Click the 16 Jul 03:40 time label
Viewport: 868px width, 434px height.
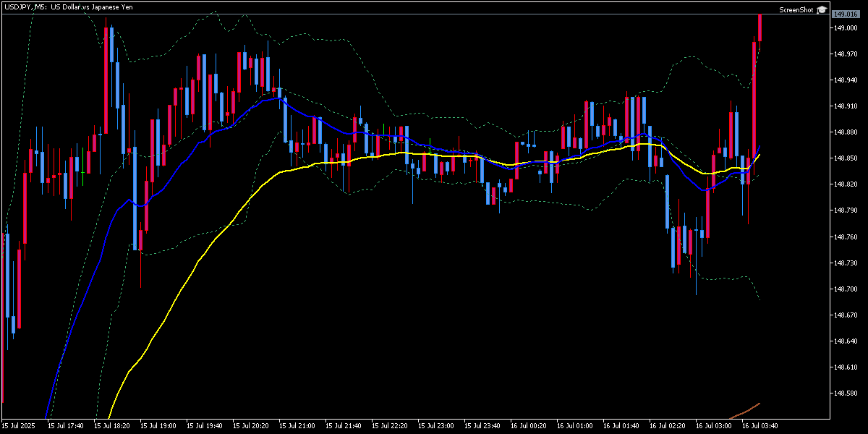click(760, 426)
